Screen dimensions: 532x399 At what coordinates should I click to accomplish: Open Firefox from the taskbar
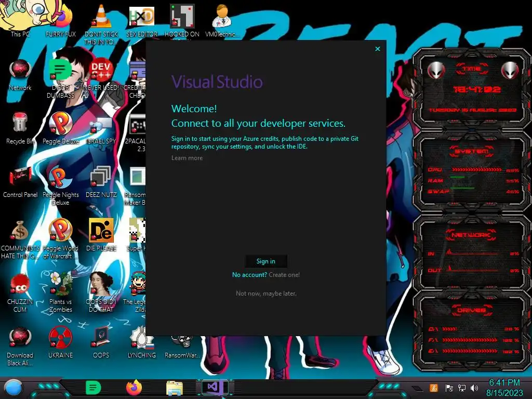[134, 388]
